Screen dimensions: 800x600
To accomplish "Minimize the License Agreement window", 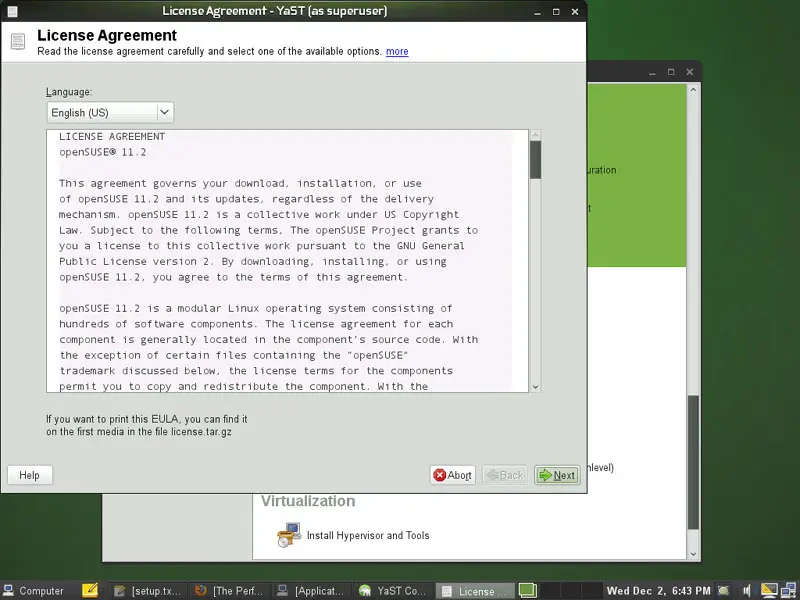I will coord(537,12).
